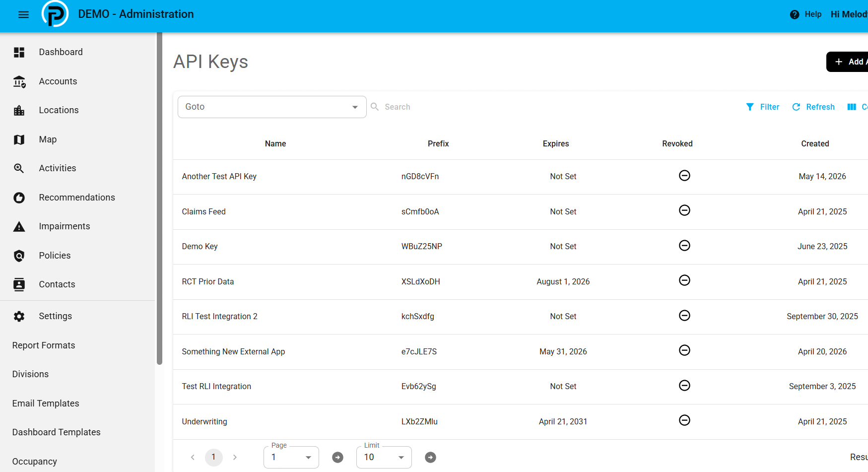
Task: Select the Demo Key row name
Action: [200, 247]
